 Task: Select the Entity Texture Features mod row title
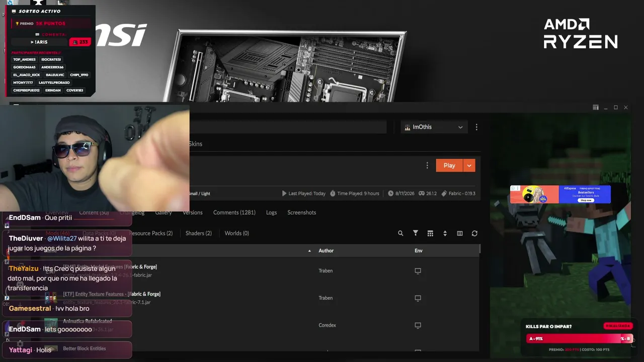(x=112, y=294)
